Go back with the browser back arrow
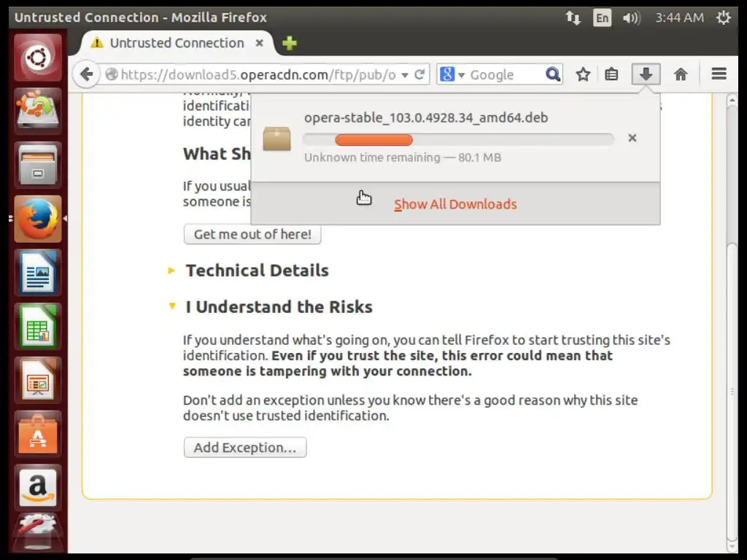 tap(86, 74)
